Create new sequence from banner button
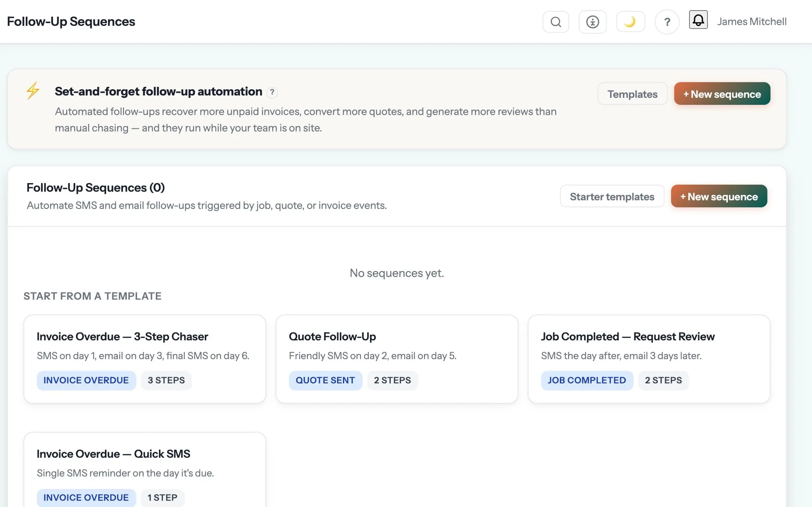The width and height of the screenshot is (812, 507). (722, 94)
